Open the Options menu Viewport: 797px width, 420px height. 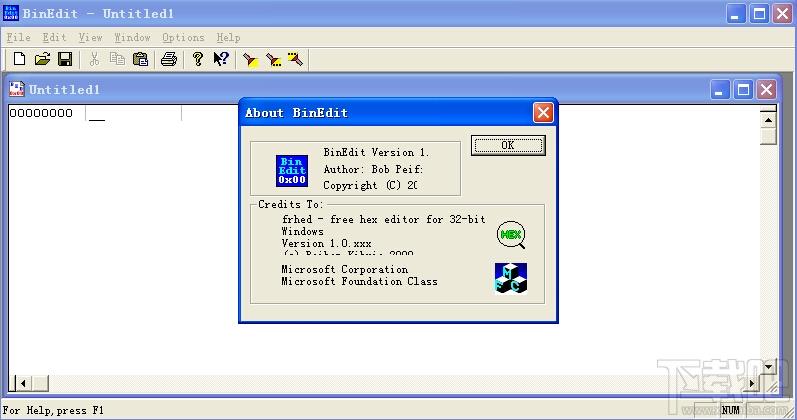click(183, 38)
